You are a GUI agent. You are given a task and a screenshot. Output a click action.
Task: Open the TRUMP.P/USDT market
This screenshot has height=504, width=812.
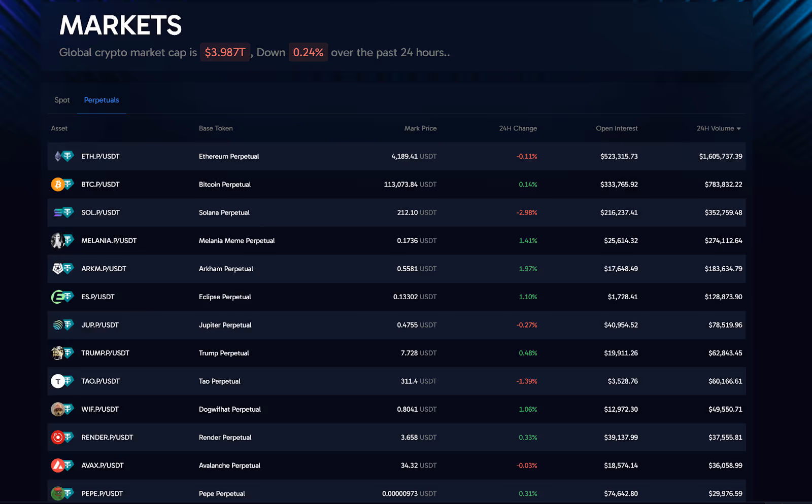click(x=105, y=353)
